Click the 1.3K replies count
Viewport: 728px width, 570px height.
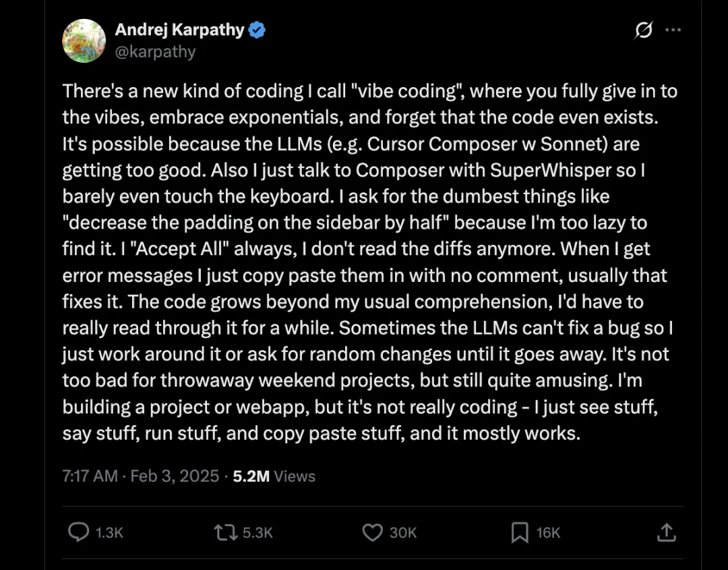tap(109, 533)
